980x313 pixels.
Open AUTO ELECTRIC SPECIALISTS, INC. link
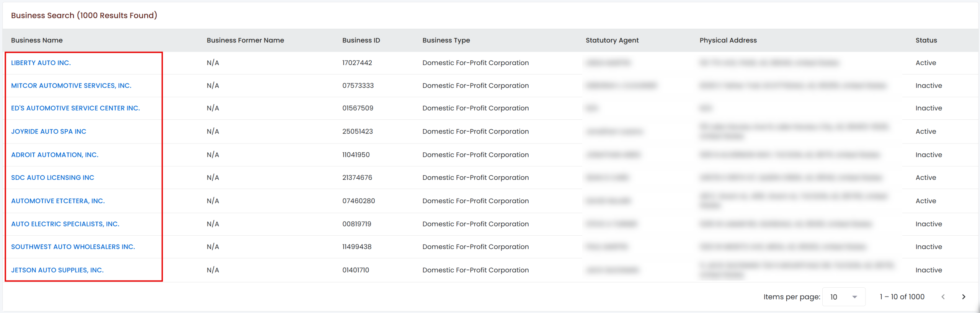coord(65,224)
